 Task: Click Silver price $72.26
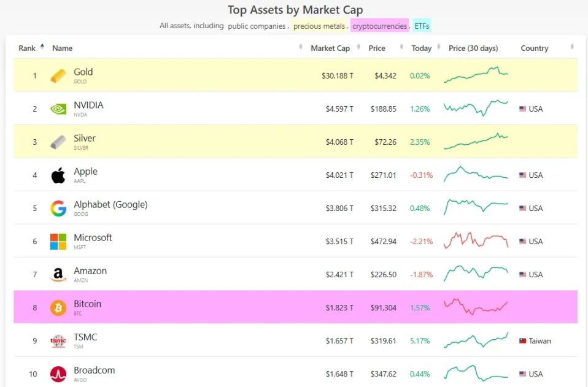coord(385,142)
